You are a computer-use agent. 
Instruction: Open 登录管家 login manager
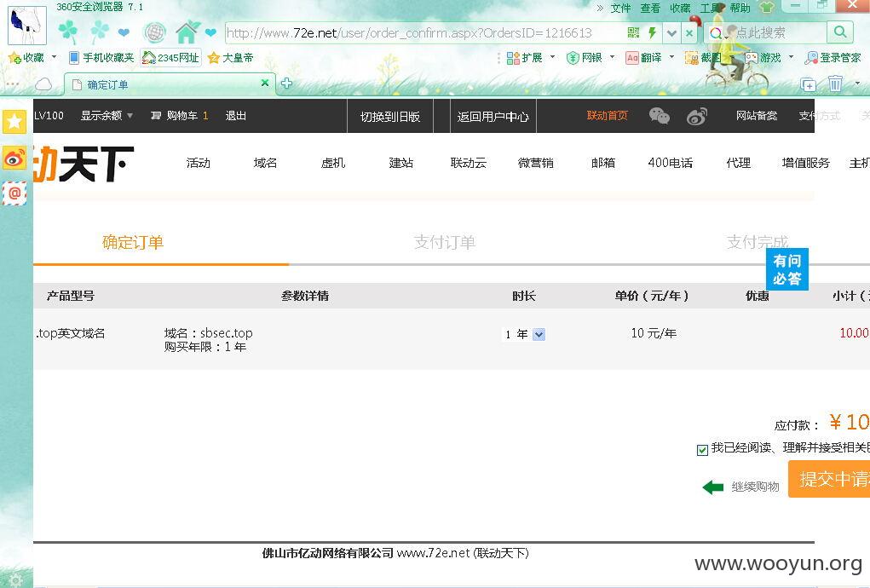pos(833,58)
